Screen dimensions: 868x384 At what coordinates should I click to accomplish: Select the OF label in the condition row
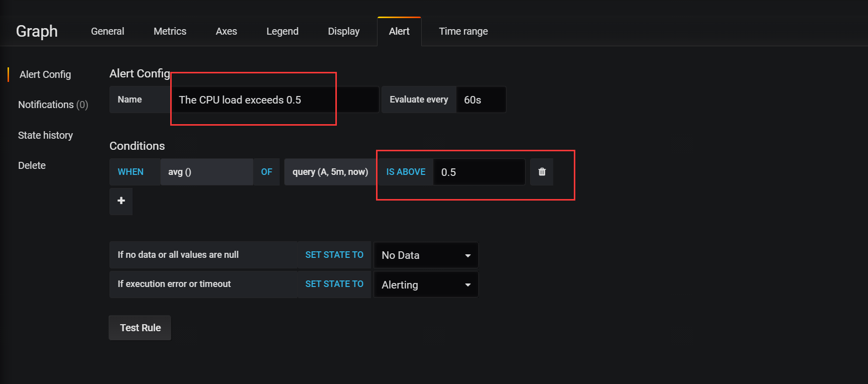[267, 172]
